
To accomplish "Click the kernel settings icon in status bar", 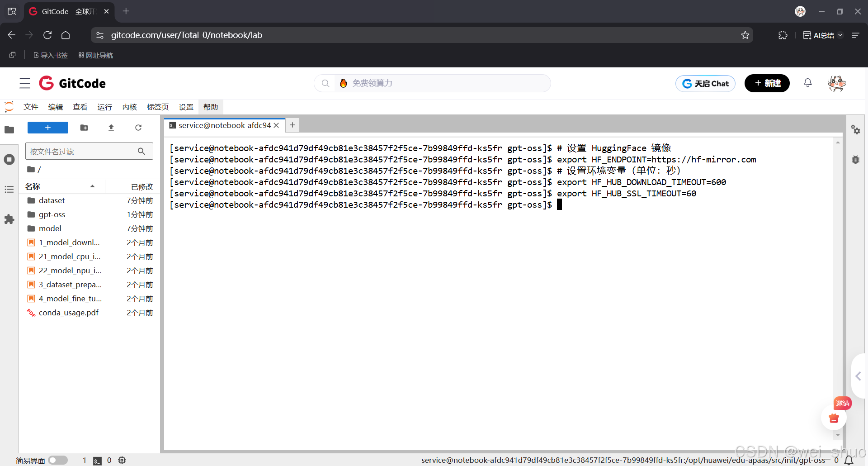I will tap(122, 460).
